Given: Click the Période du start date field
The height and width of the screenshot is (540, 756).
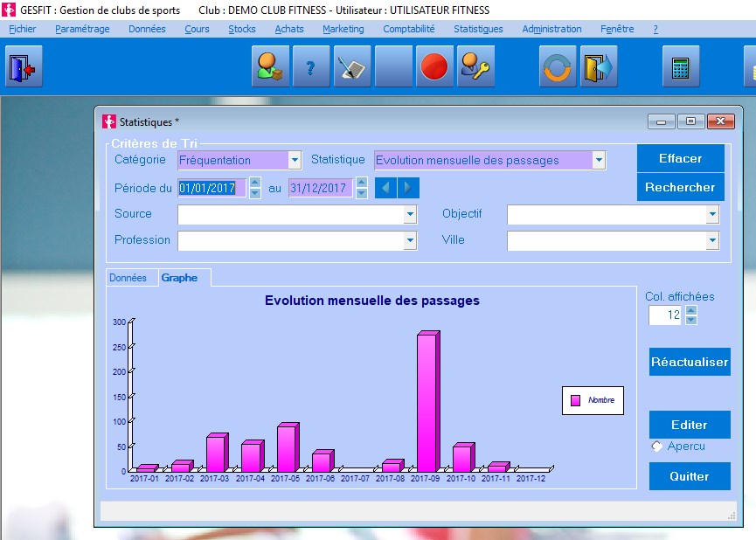Looking at the screenshot, I should point(212,188).
